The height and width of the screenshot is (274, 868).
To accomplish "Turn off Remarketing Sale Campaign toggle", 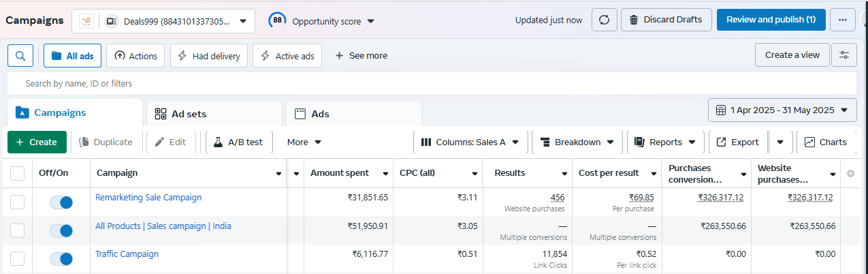I will coord(61,202).
